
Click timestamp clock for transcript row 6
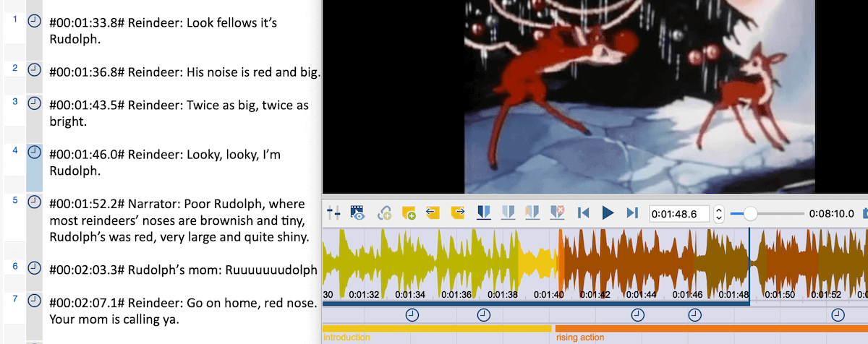click(34, 267)
